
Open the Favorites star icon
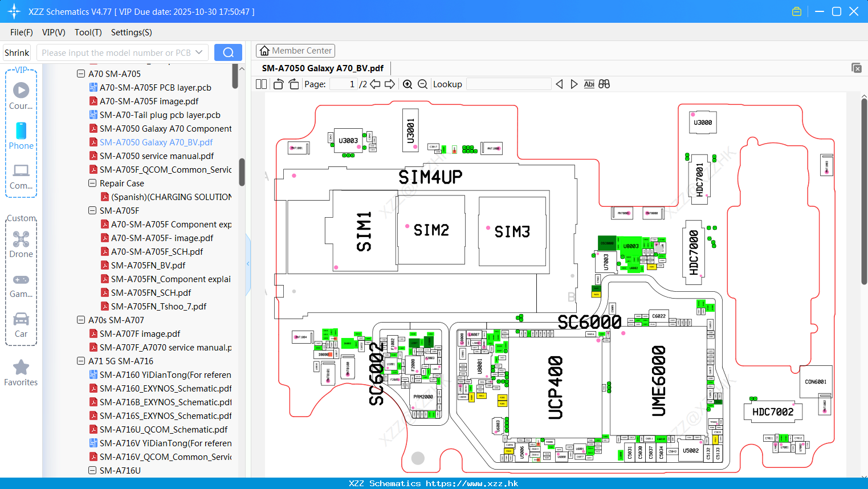pyautogui.click(x=21, y=367)
